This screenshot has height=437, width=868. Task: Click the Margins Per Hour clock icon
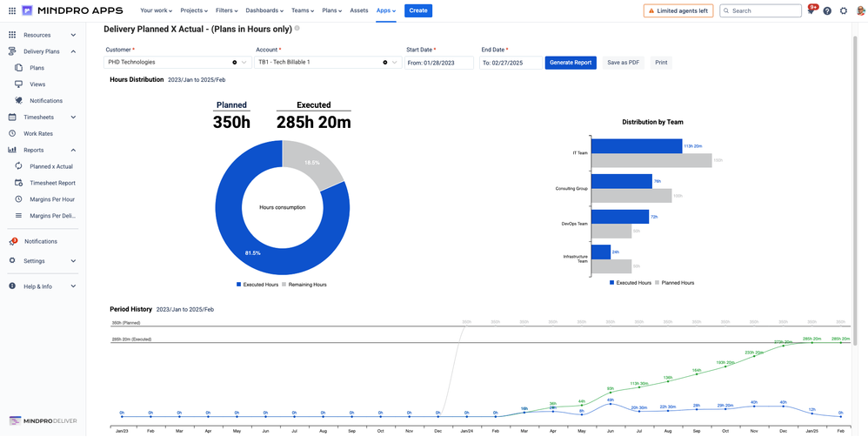tap(18, 198)
